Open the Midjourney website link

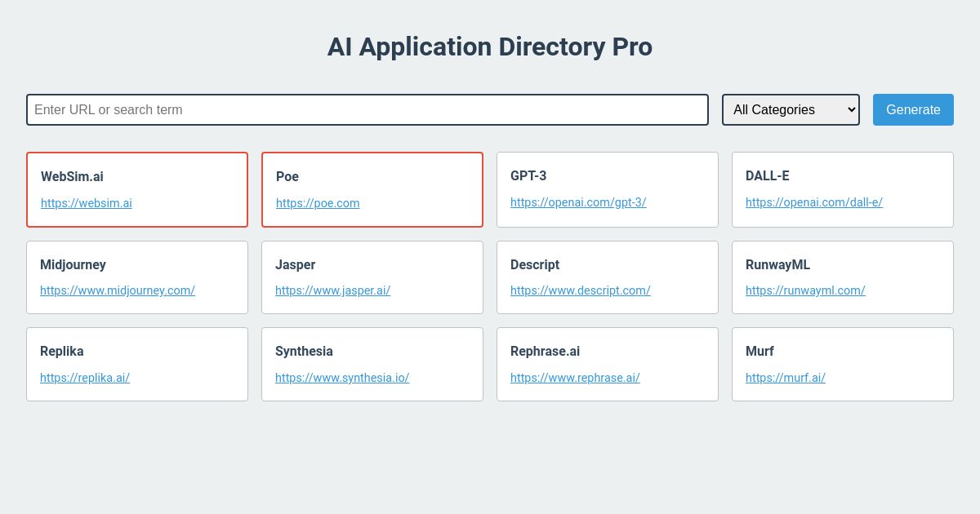118,290
